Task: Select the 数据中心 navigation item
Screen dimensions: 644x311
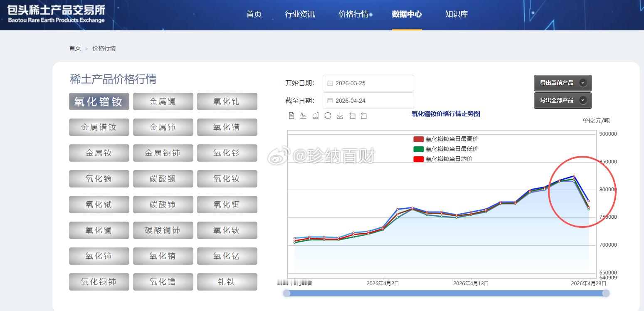Action: (407, 14)
